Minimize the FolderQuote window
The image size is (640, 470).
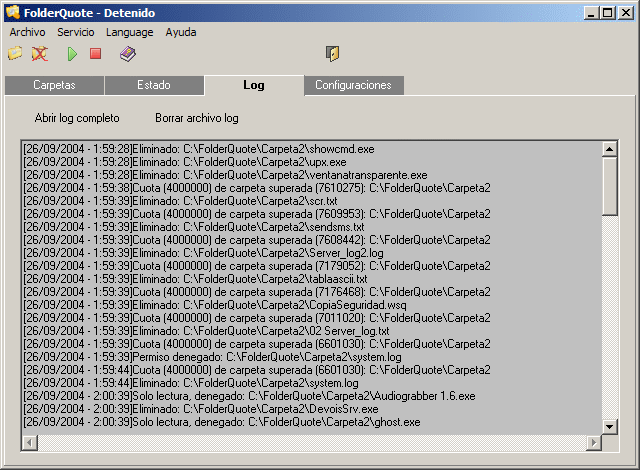click(591, 13)
